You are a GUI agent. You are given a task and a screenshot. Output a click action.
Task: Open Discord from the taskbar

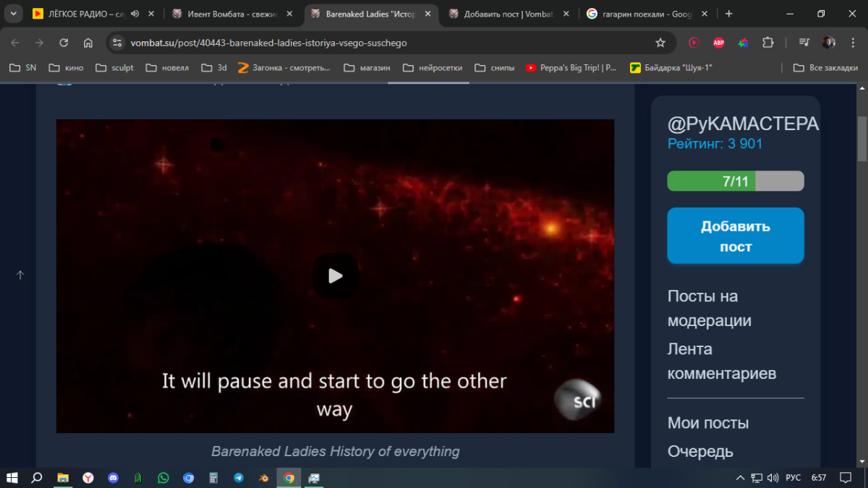(x=113, y=478)
